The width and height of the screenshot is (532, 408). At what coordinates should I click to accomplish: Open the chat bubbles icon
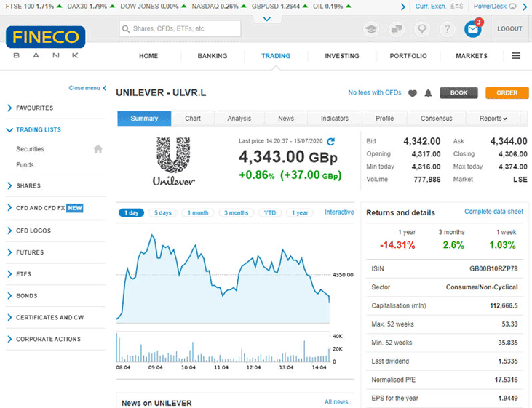point(397,29)
